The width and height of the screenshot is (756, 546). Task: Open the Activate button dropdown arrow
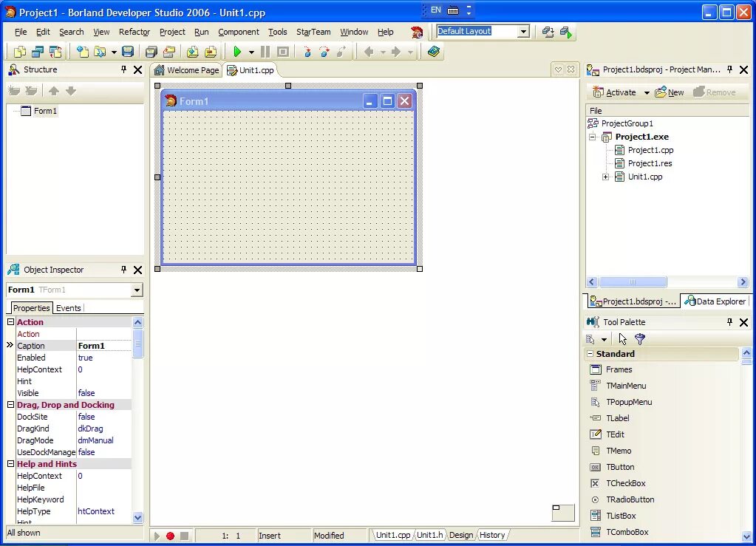tap(647, 92)
